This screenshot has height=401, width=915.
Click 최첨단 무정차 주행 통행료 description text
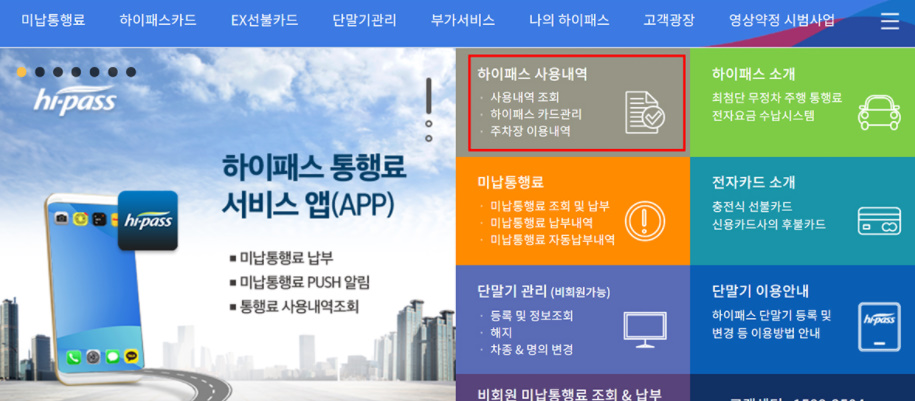point(777,97)
